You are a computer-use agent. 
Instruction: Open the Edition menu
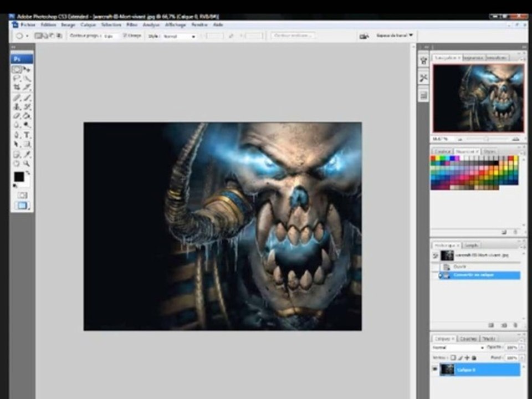[49, 25]
